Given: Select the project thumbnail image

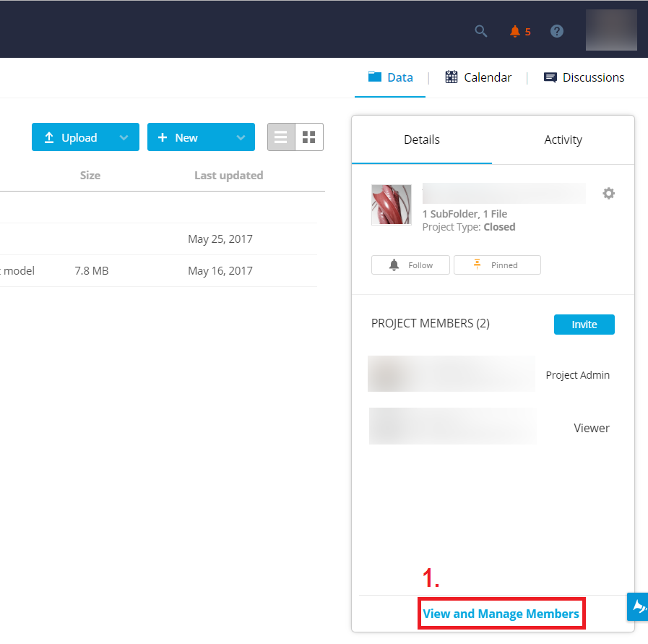Looking at the screenshot, I should pyautogui.click(x=391, y=205).
